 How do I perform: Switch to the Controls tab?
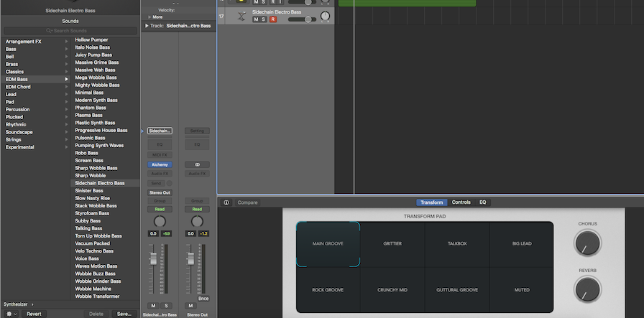[x=461, y=202]
